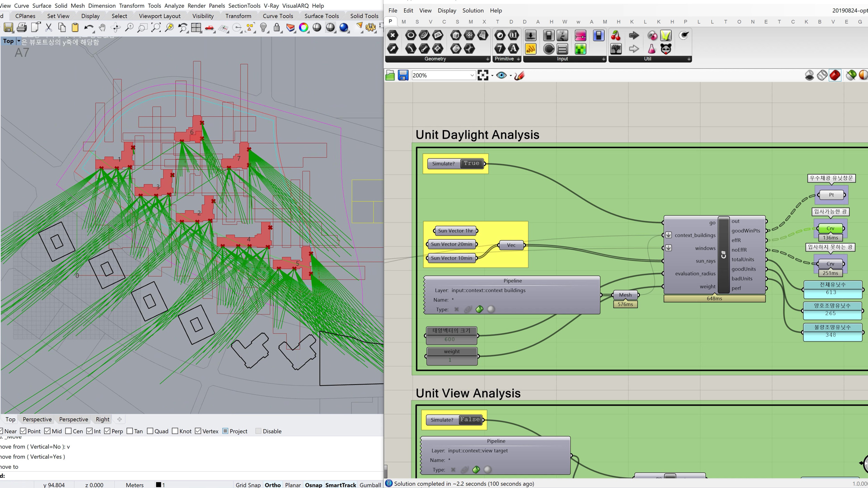Open the VisualARQ menu
The width and height of the screenshot is (868, 488).
[x=295, y=6]
